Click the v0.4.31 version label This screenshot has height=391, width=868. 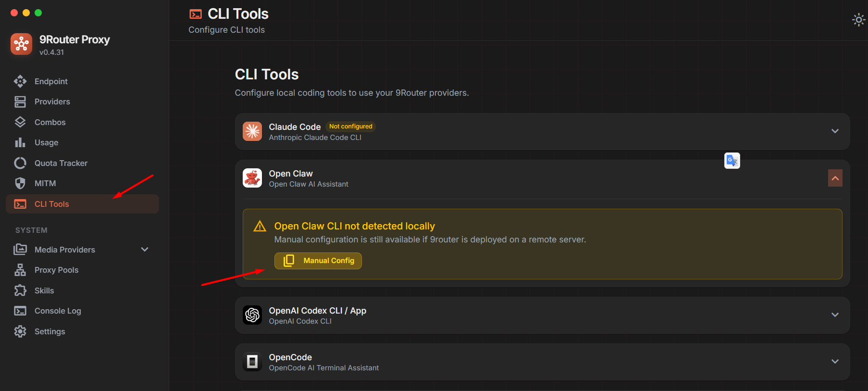pyautogui.click(x=51, y=52)
